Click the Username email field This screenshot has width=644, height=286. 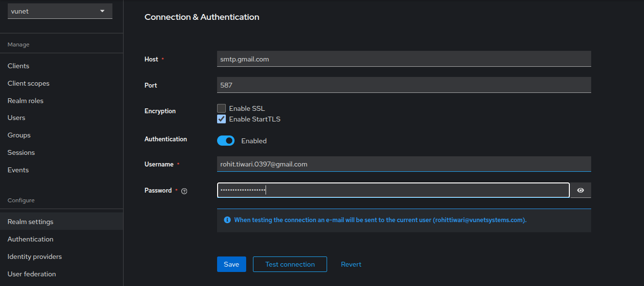[x=404, y=164]
